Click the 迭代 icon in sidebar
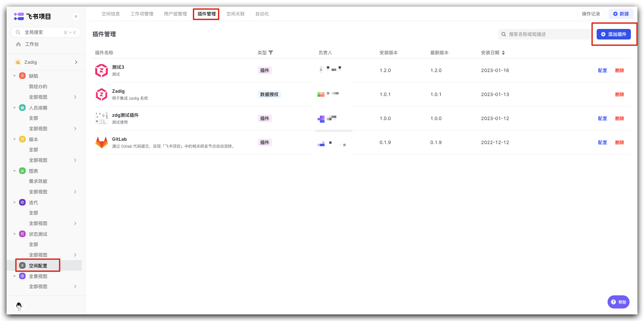Screen dimensions: 644x321 pos(22,202)
